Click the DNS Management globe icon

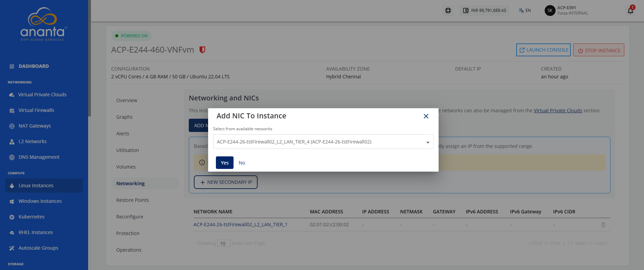pyautogui.click(x=12, y=157)
